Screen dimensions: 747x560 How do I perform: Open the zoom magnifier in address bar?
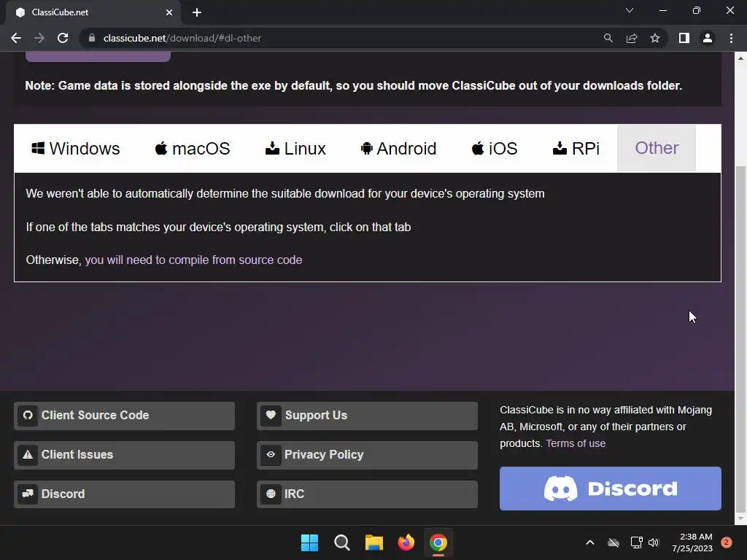pos(608,38)
